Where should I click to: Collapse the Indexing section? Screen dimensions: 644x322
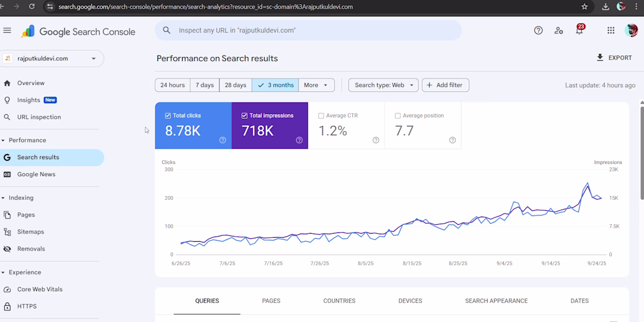point(4,198)
